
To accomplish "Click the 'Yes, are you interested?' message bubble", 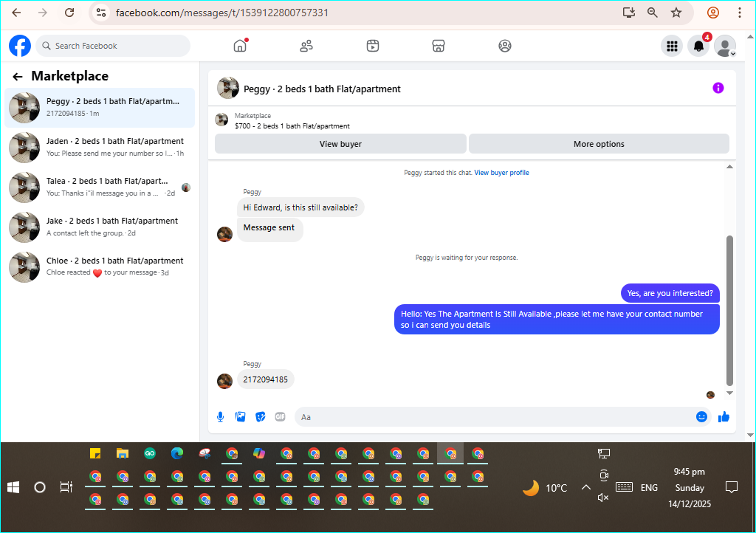I will pos(670,293).
